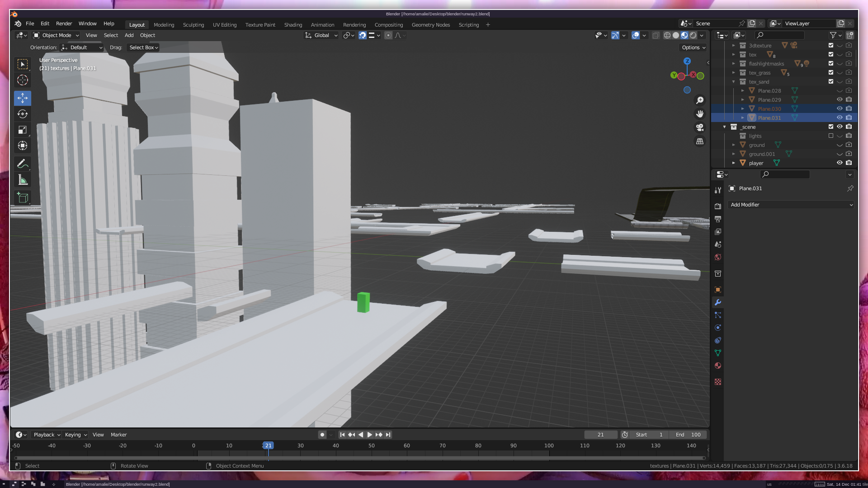Open the Render menu
Screen dimensions: 868x488
(x=64, y=23)
